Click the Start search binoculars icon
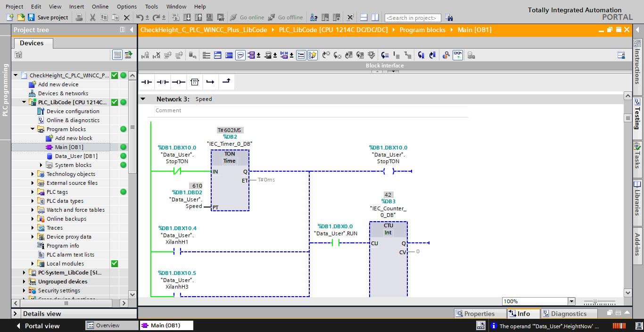The width and height of the screenshot is (644, 332). coord(449,18)
